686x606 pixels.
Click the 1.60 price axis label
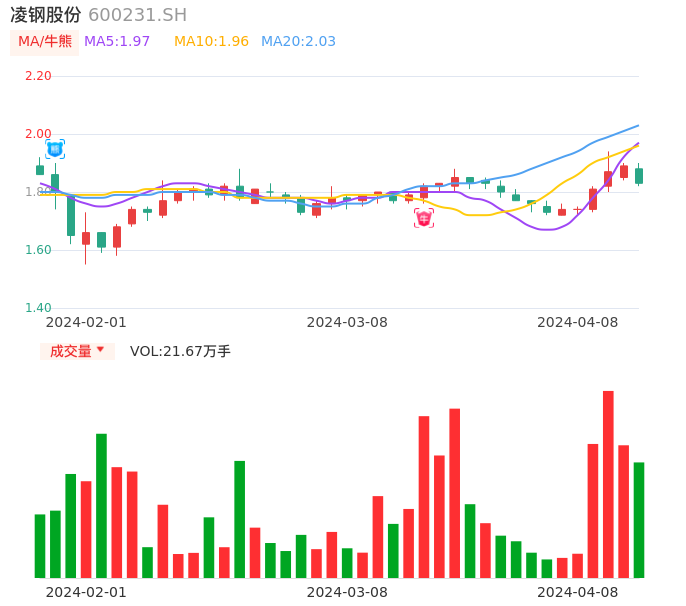click(38, 250)
